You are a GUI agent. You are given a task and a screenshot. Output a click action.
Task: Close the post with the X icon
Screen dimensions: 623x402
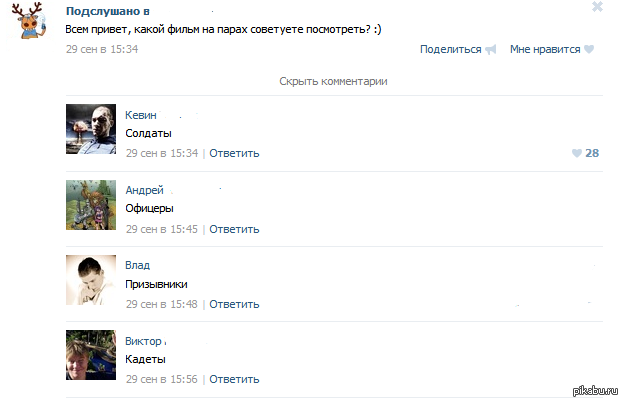tap(598, 7)
